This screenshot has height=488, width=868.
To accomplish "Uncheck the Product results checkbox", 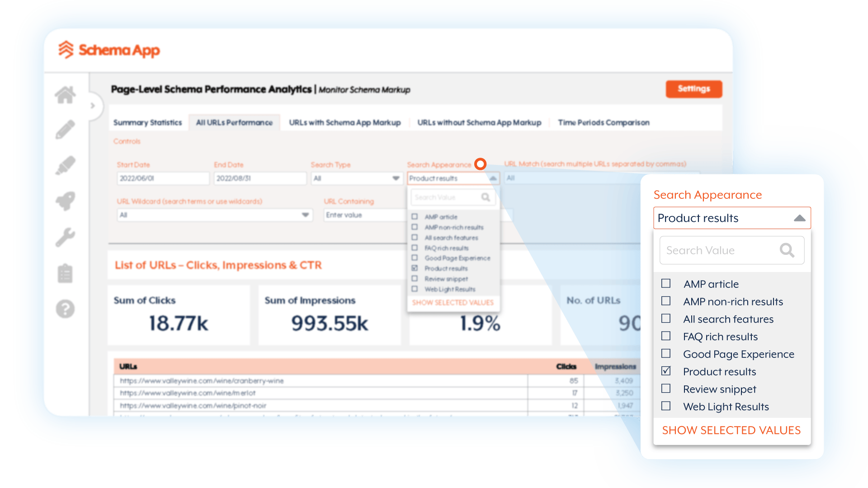I will [665, 371].
